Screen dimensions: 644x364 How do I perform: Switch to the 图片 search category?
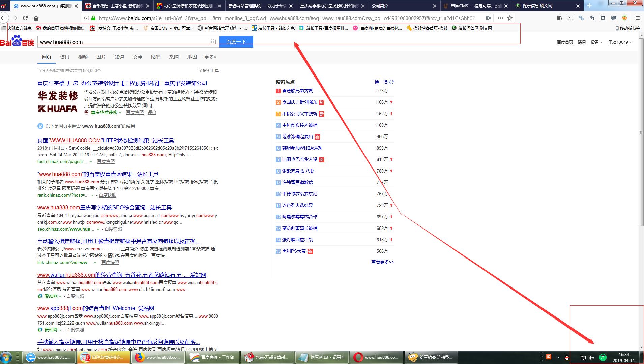[101, 57]
